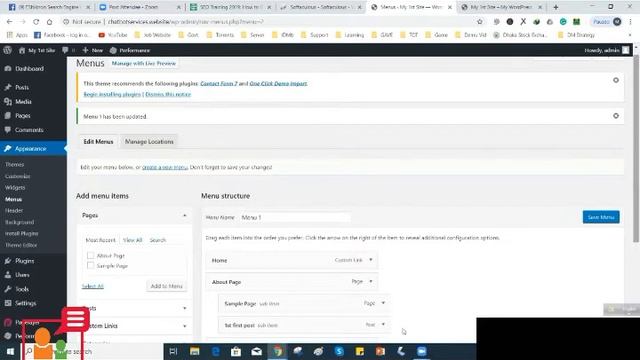
Task: Open the New content menu in admin bar
Action: tap(93, 50)
